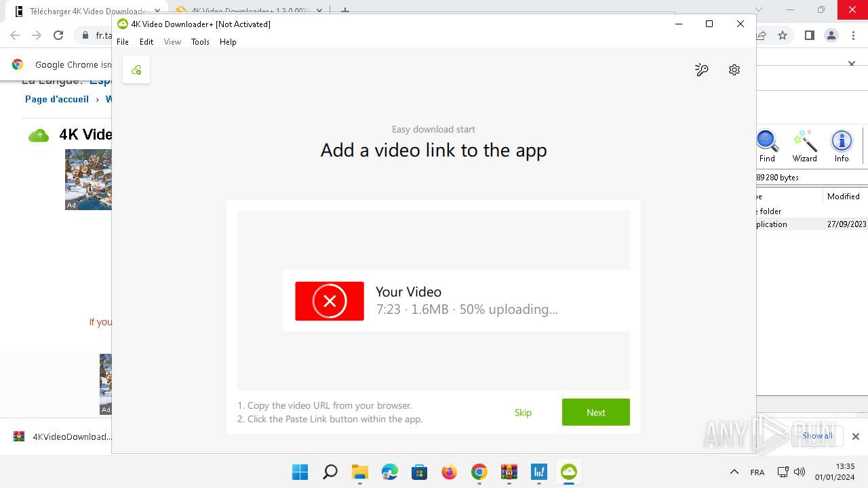
Task: Open the activation key icon in 4K Video Downloader+
Action: point(702,70)
